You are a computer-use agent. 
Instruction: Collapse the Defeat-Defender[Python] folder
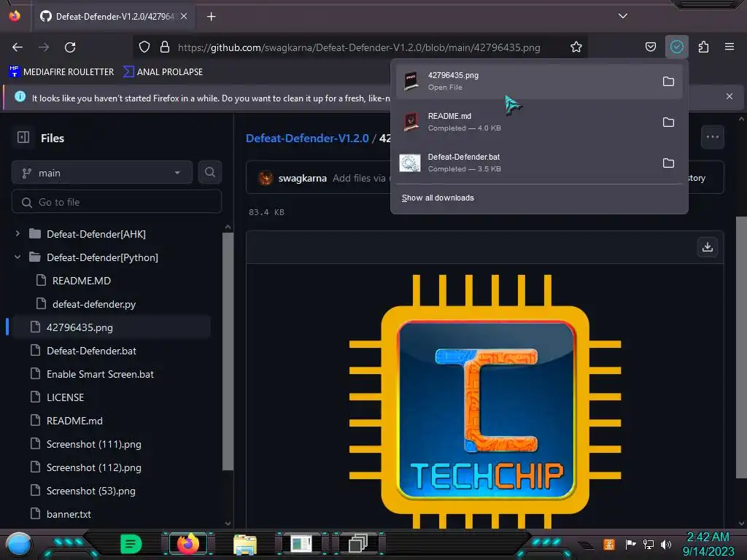point(18,257)
